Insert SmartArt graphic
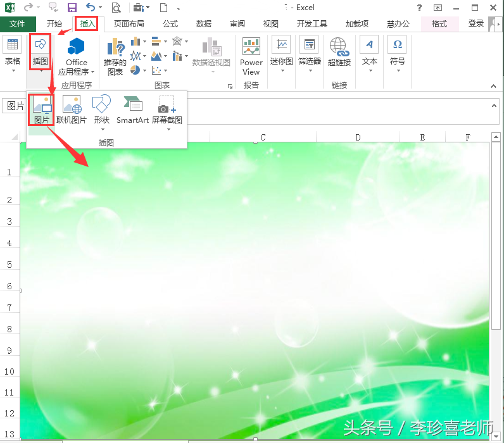The image size is (504, 443). pyautogui.click(x=132, y=109)
